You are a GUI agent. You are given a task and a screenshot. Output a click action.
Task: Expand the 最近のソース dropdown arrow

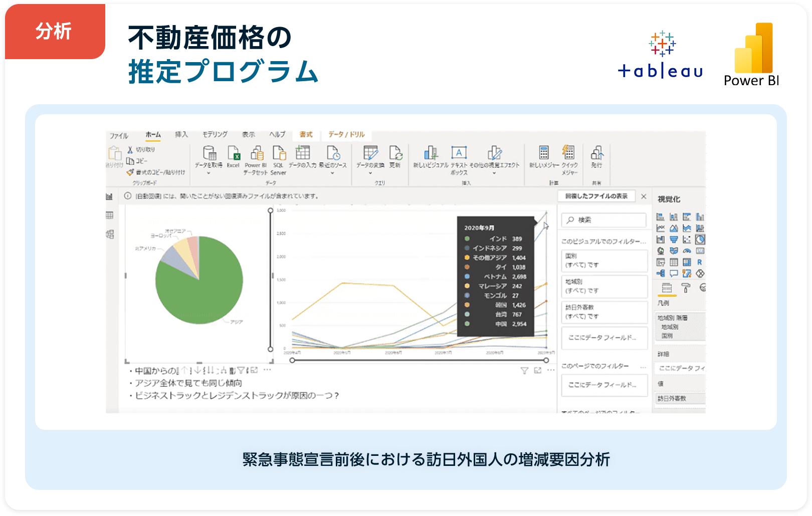pos(332,173)
